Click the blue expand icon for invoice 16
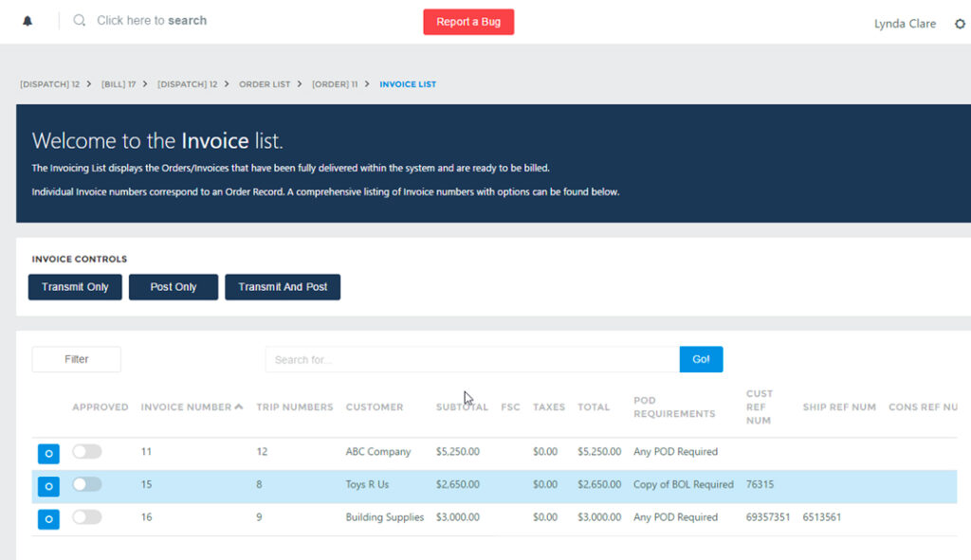971x560 pixels. [48, 519]
